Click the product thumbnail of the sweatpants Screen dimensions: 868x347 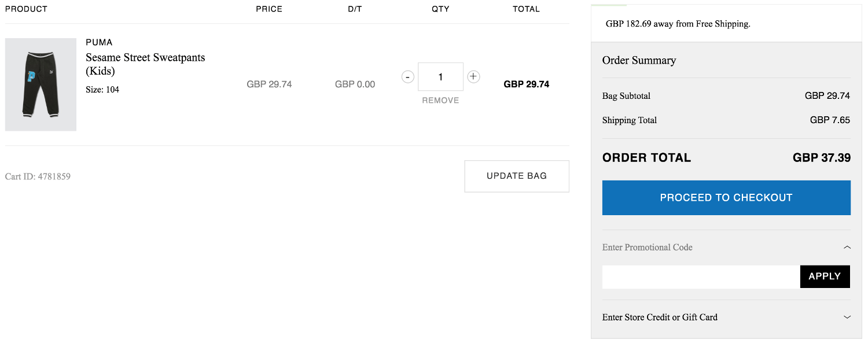(x=41, y=84)
